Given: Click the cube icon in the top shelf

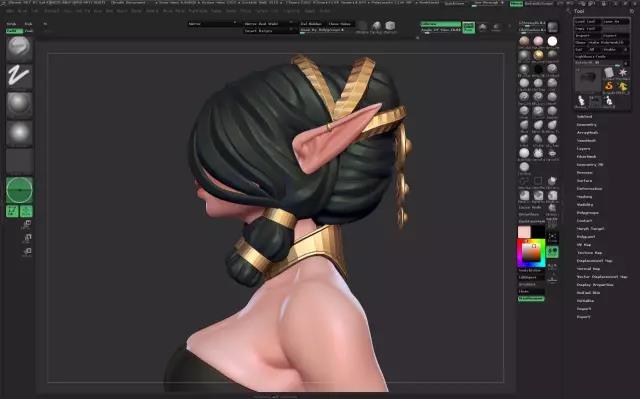Looking at the screenshot, I should pyautogui.click(x=390, y=26).
